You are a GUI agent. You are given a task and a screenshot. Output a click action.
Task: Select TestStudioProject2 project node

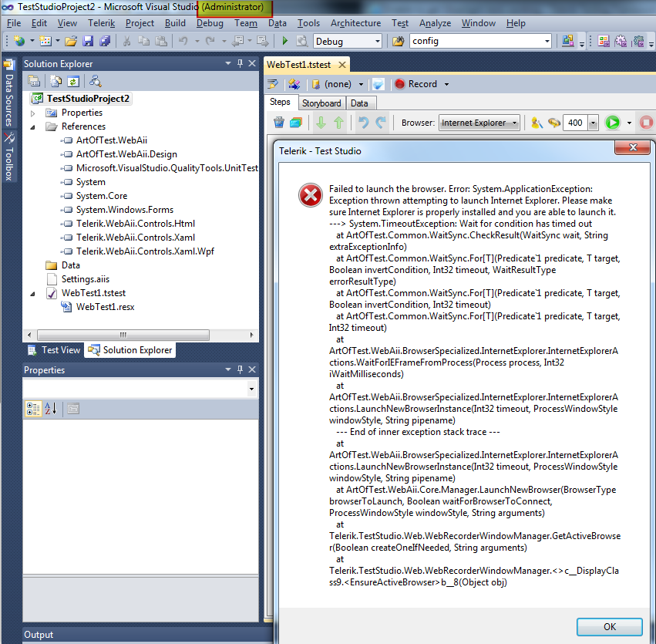(x=88, y=99)
